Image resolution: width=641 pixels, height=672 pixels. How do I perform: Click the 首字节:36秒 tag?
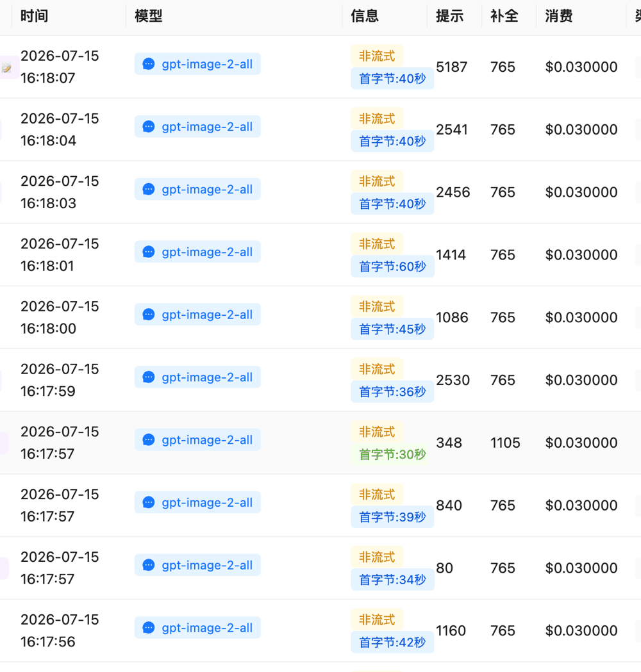tap(392, 391)
